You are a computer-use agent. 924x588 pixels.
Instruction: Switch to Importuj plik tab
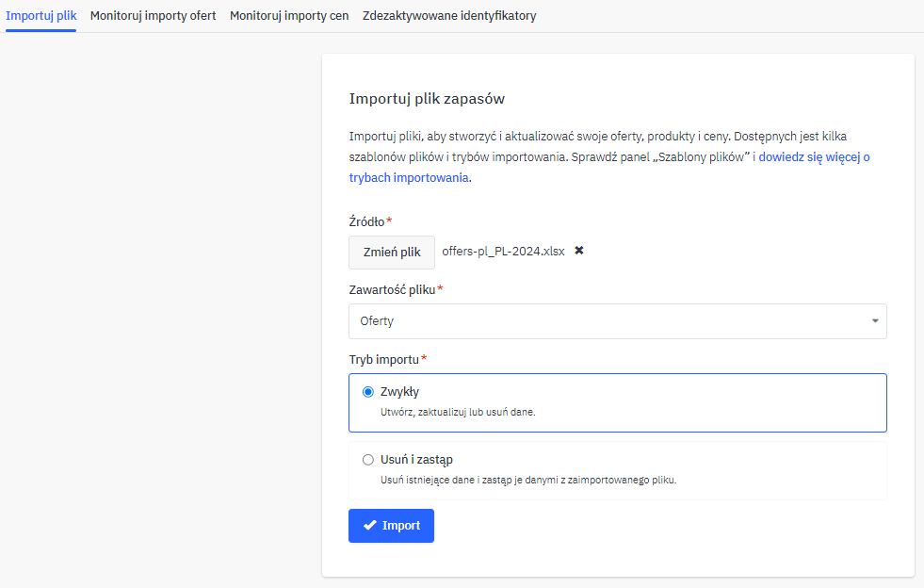click(x=41, y=16)
